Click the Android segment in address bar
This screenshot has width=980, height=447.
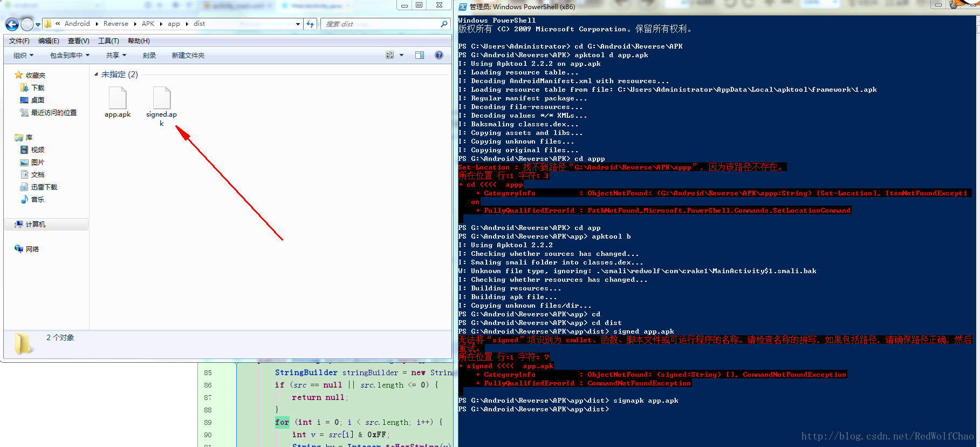(77, 24)
